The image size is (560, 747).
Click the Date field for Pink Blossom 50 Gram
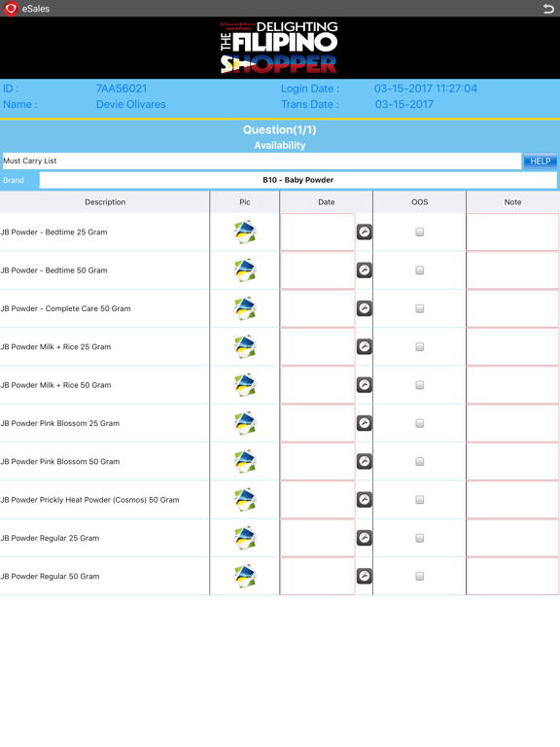(x=318, y=461)
